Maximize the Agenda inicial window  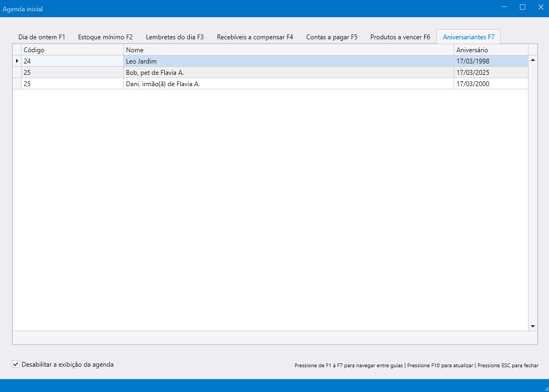pos(522,8)
